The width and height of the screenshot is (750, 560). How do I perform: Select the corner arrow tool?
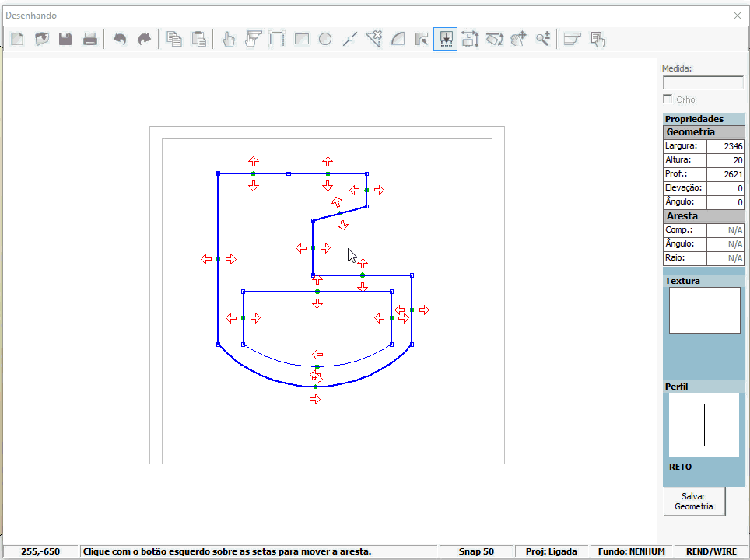(422, 39)
